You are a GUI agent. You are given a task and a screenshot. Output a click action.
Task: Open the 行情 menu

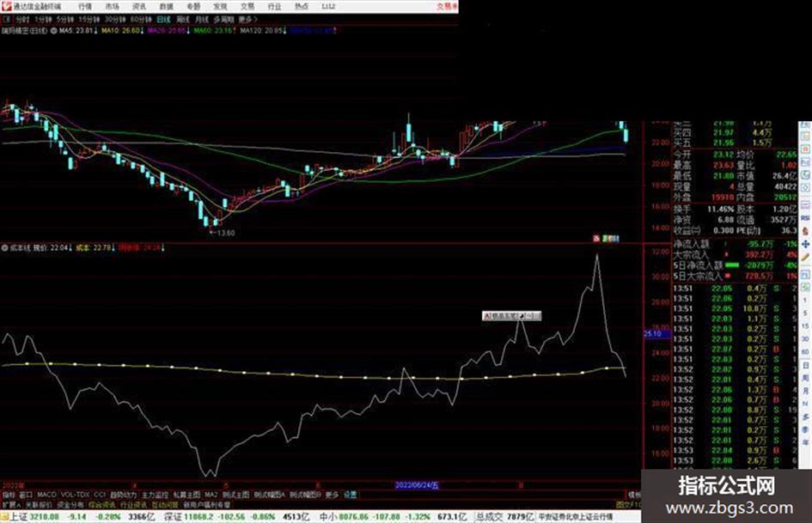click(x=85, y=7)
